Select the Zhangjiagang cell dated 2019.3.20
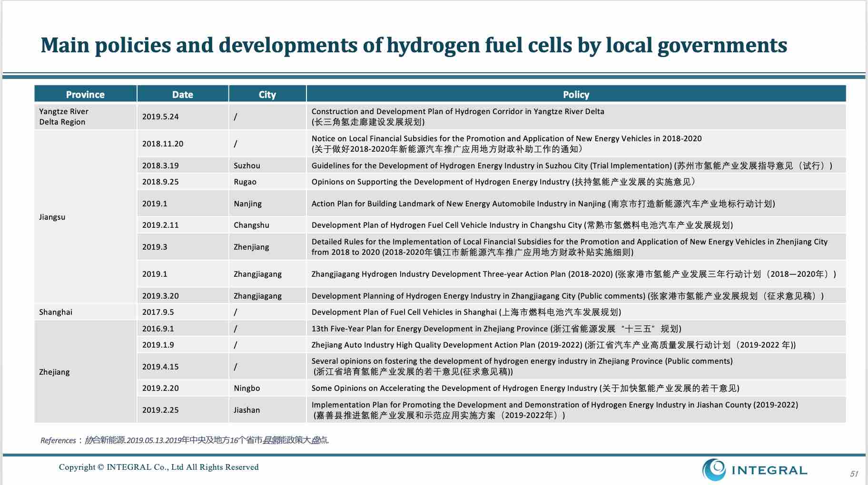868x485 pixels. coord(267,296)
